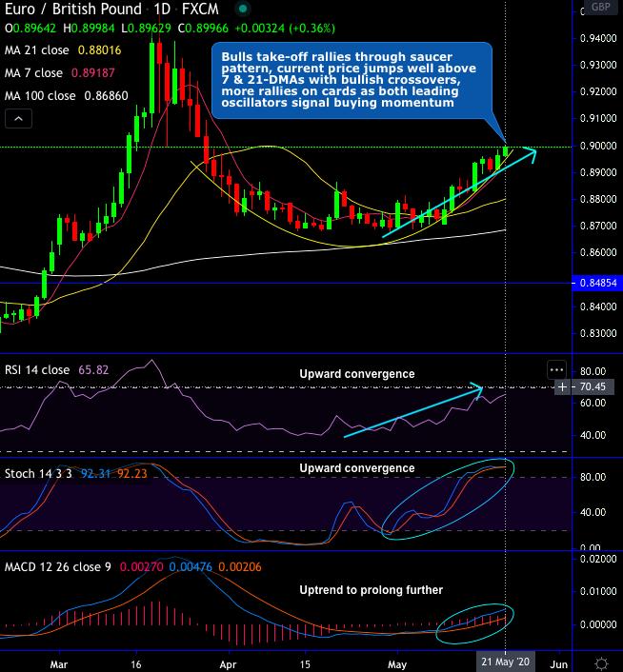The width and height of the screenshot is (623, 672).
Task: Click the RSI value 65.82
Action: pos(93,370)
